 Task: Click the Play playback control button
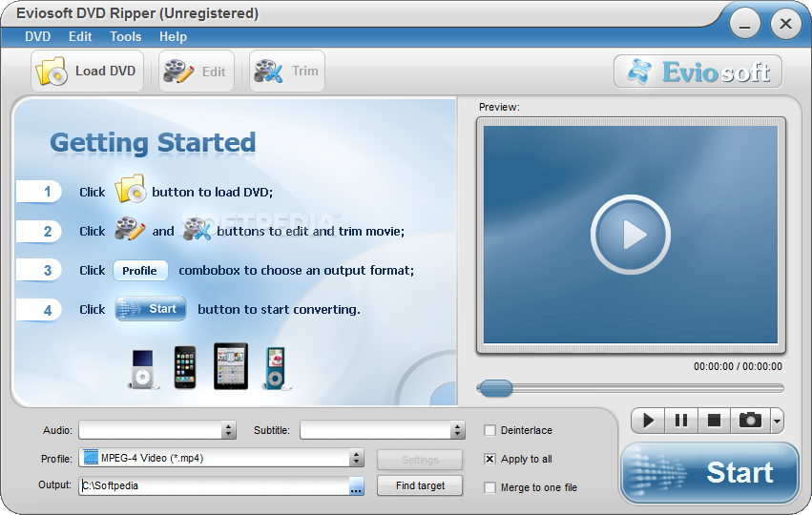648,421
